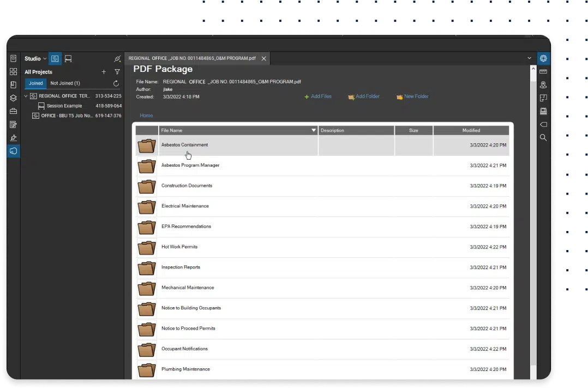Open the Layers panel icon
Image resolution: width=588 pixels, height=389 pixels.
tap(14, 98)
